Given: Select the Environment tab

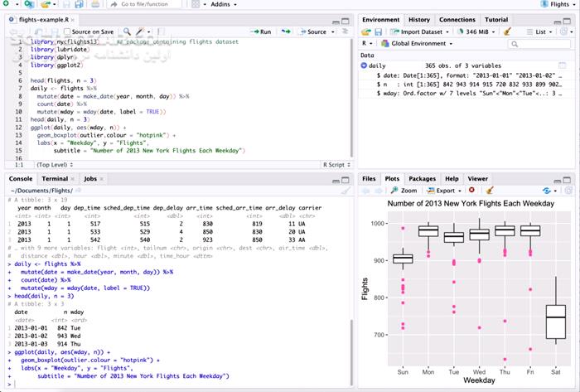Looking at the screenshot, I should 380,20.
